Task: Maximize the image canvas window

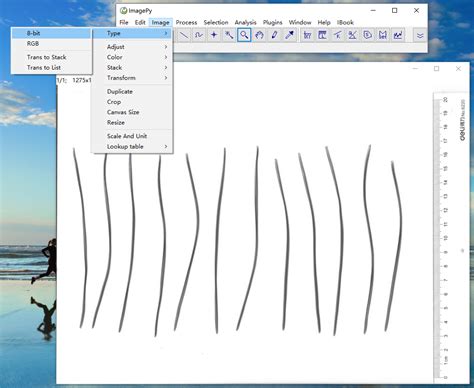Action: point(437,69)
